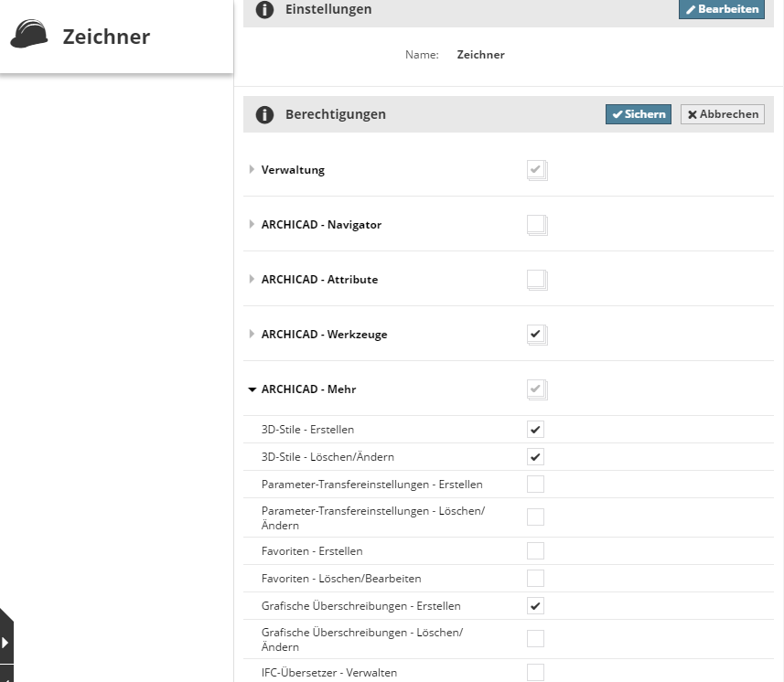Image resolution: width=784 pixels, height=682 pixels.
Task: Click the Zeichner hard hat icon
Action: [29, 36]
